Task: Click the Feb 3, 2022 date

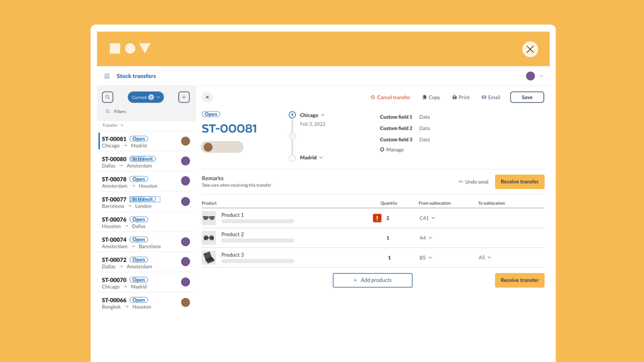Action: click(x=312, y=124)
